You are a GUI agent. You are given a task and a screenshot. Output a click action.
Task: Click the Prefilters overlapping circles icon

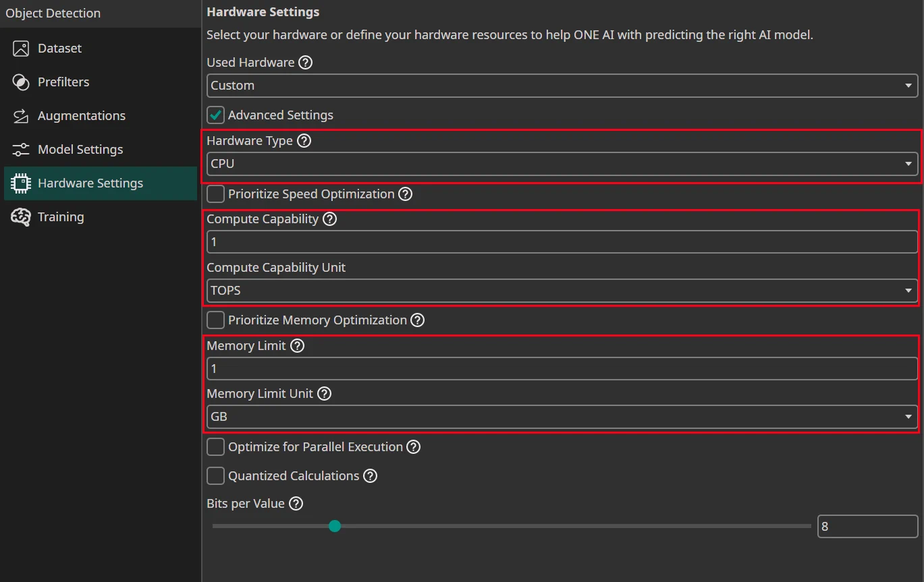click(21, 82)
